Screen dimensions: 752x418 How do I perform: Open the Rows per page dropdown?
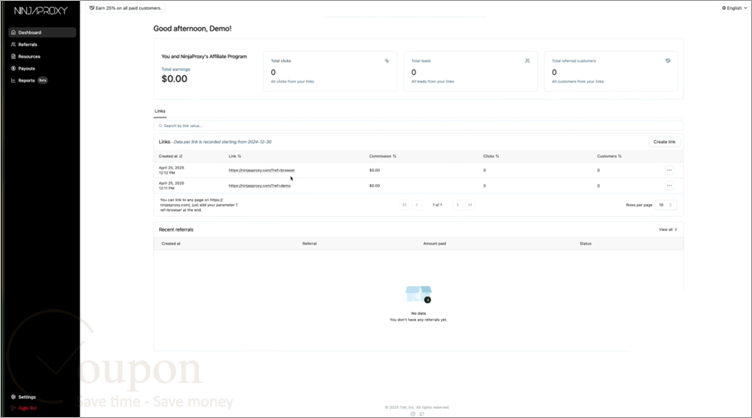click(666, 205)
